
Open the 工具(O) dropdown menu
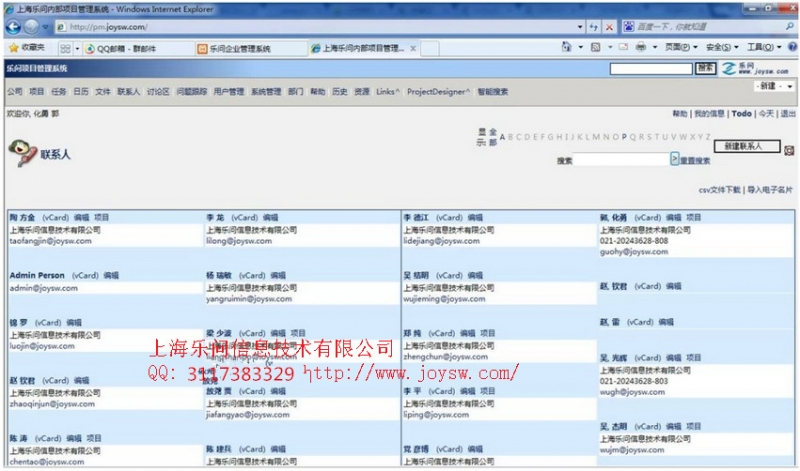pyautogui.click(x=764, y=47)
